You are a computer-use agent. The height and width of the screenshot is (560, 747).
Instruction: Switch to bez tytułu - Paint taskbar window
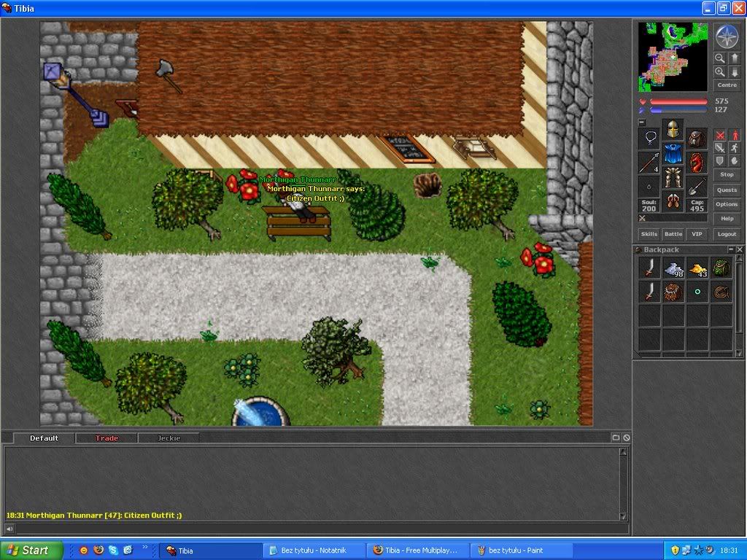click(x=521, y=551)
